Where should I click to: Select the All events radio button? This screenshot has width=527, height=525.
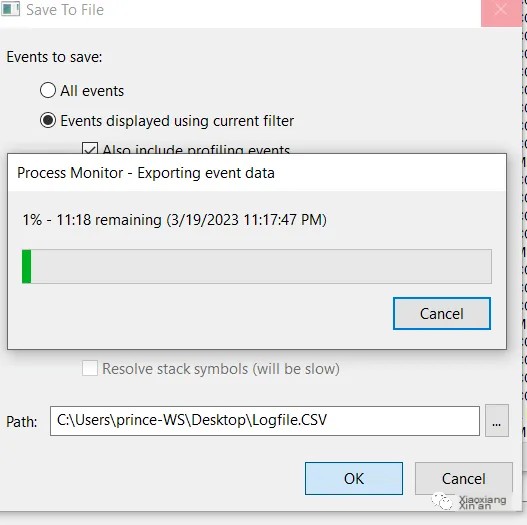click(48, 90)
